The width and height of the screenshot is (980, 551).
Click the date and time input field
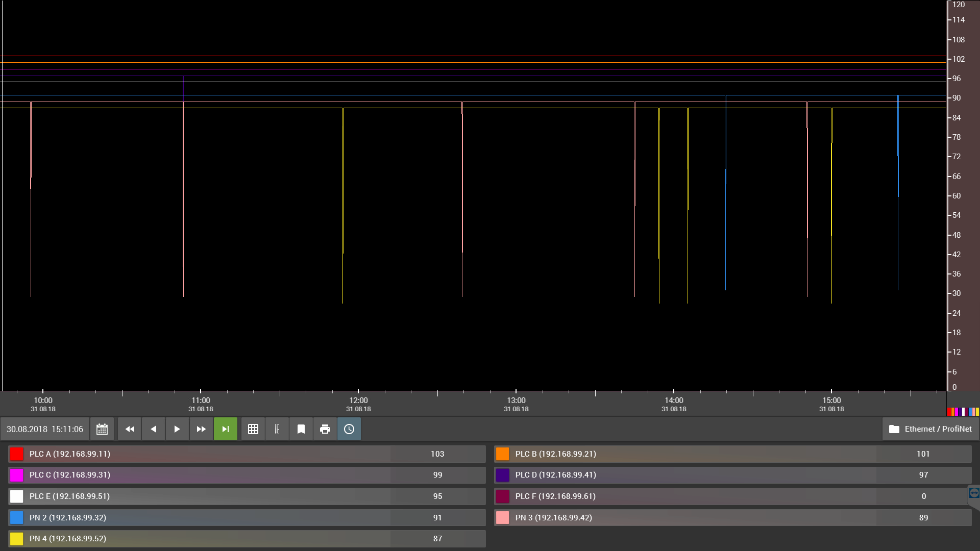click(x=45, y=429)
